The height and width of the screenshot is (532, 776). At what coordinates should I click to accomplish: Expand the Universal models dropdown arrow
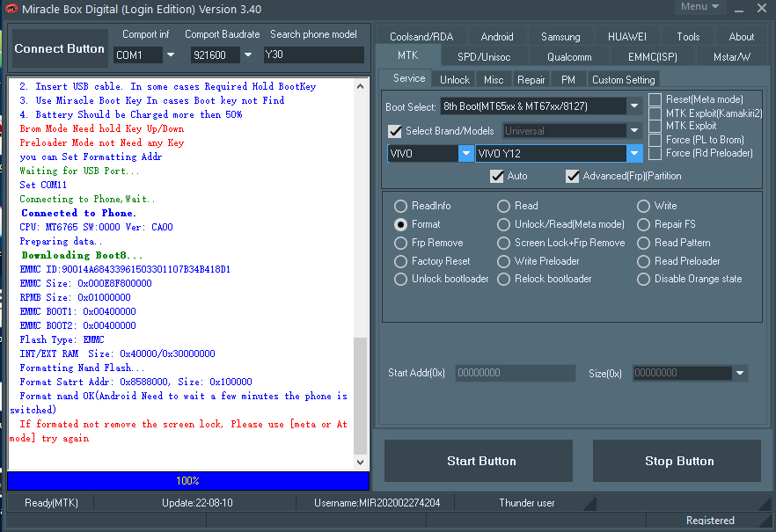point(634,130)
